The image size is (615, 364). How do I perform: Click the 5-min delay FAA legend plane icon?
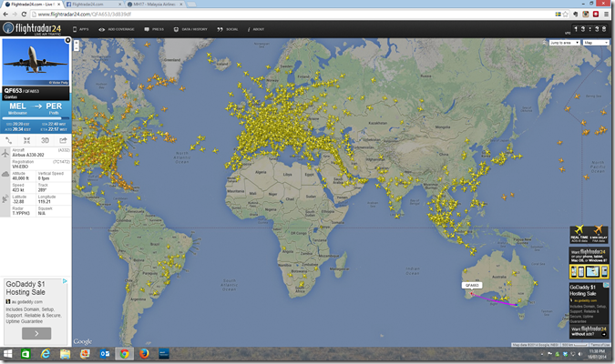(598, 229)
